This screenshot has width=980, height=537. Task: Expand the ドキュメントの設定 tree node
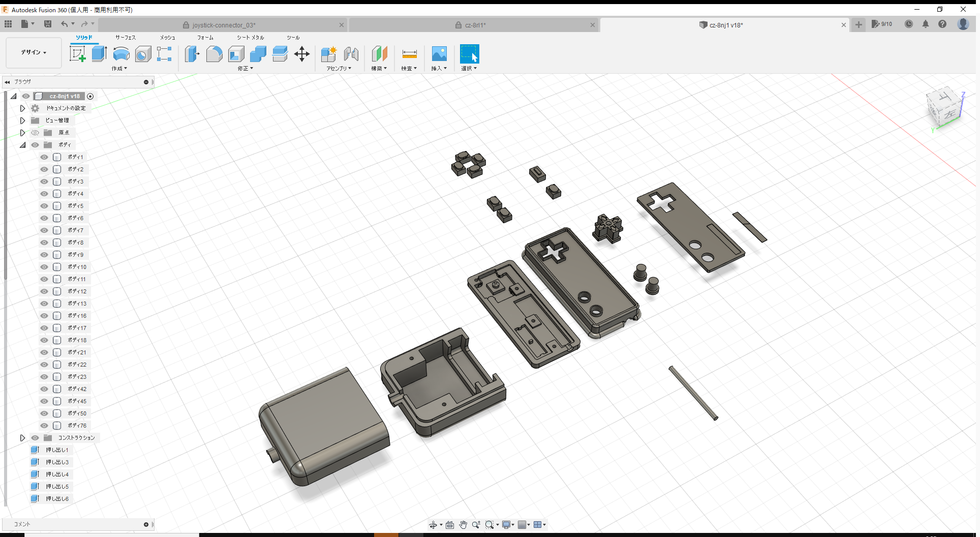pos(22,108)
